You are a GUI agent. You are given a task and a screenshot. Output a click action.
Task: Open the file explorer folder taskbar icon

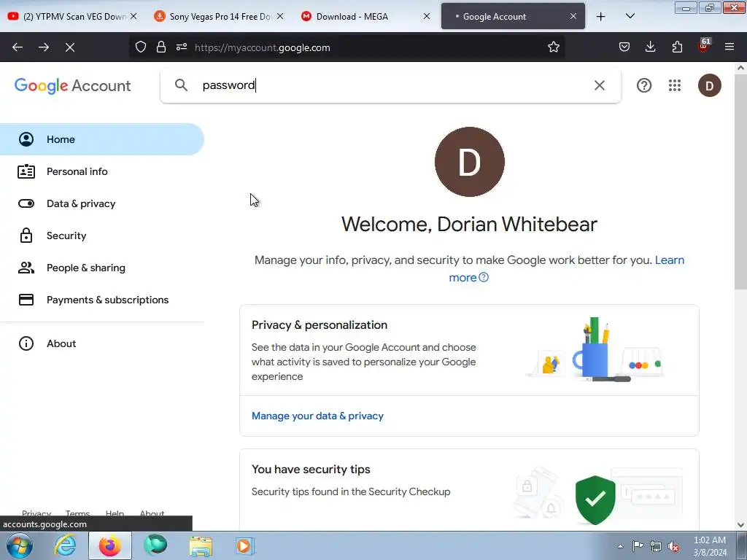click(x=201, y=545)
